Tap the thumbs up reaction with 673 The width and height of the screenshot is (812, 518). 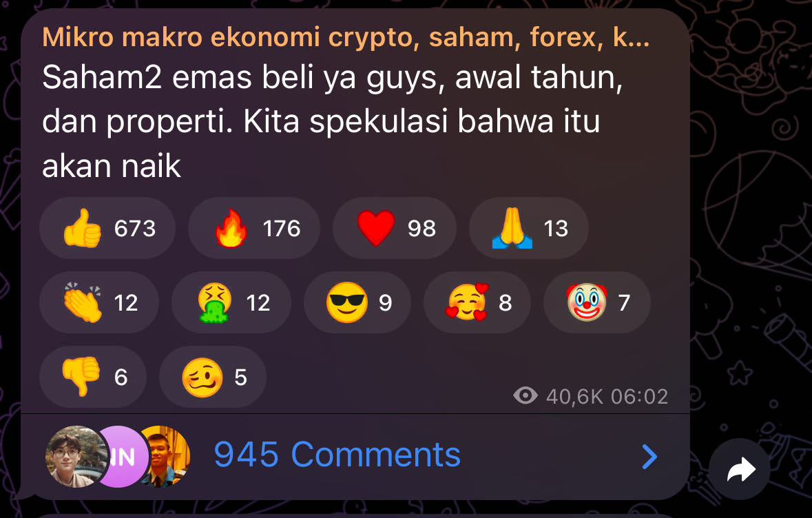[107, 228]
